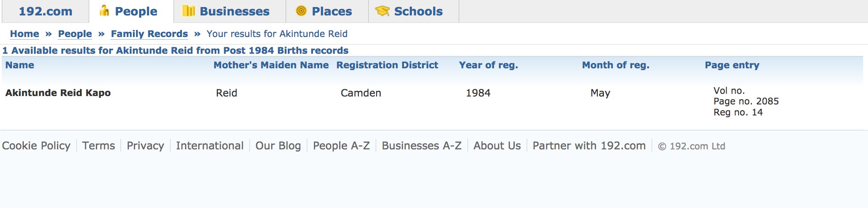Screen dimensions: 868x208
Task: Open the Businesses A-Z directory link
Action: click(x=422, y=146)
